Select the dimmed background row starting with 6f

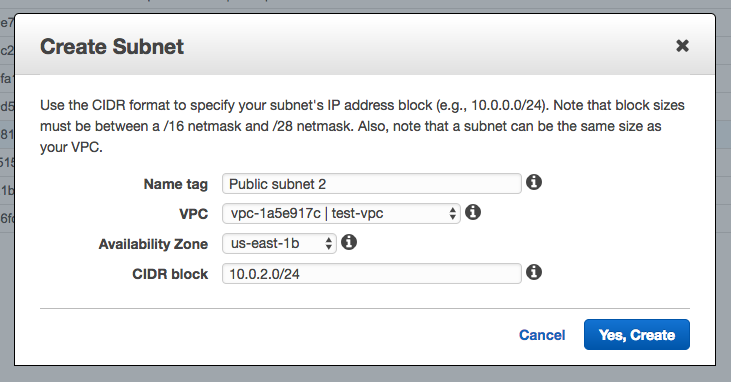click(7, 218)
